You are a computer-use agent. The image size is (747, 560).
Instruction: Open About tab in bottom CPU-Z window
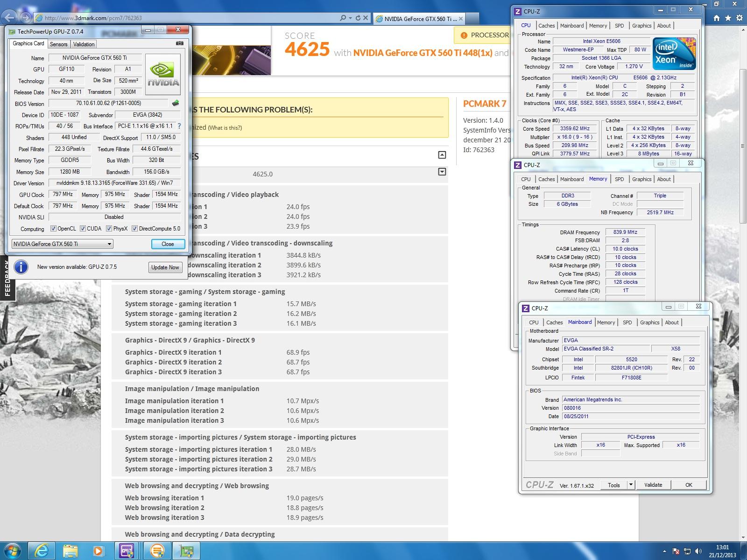coord(672,322)
